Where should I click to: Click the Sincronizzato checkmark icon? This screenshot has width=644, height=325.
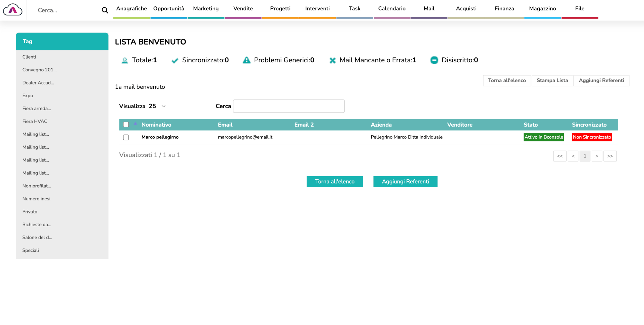pyautogui.click(x=174, y=61)
